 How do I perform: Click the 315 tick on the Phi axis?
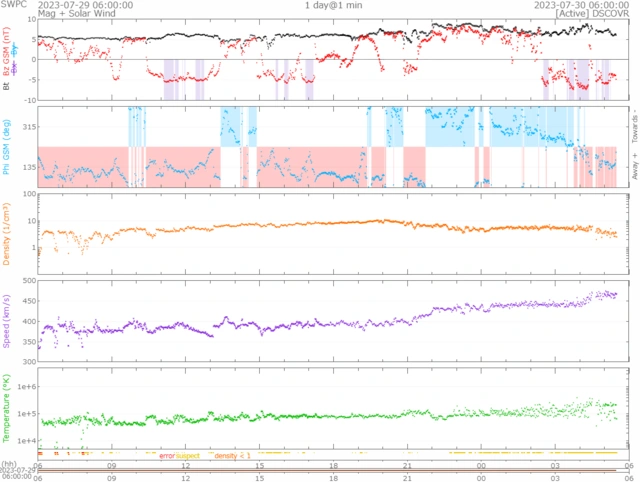click(x=29, y=127)
